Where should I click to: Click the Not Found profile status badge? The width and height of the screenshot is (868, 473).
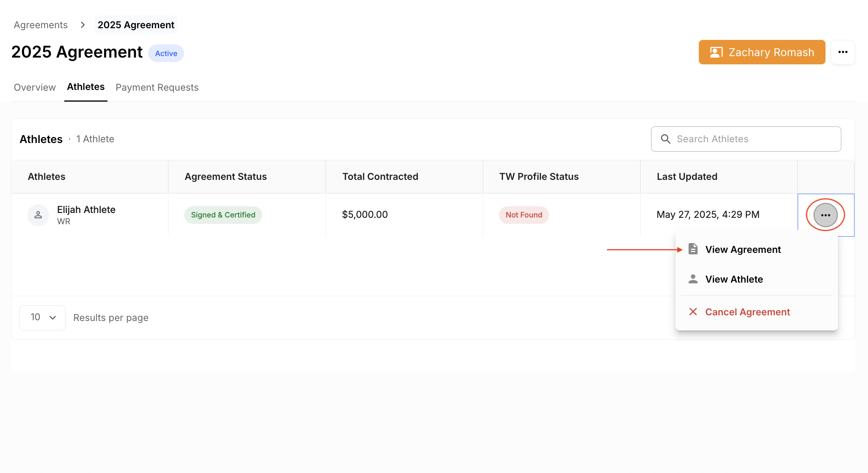coord(524,215)
